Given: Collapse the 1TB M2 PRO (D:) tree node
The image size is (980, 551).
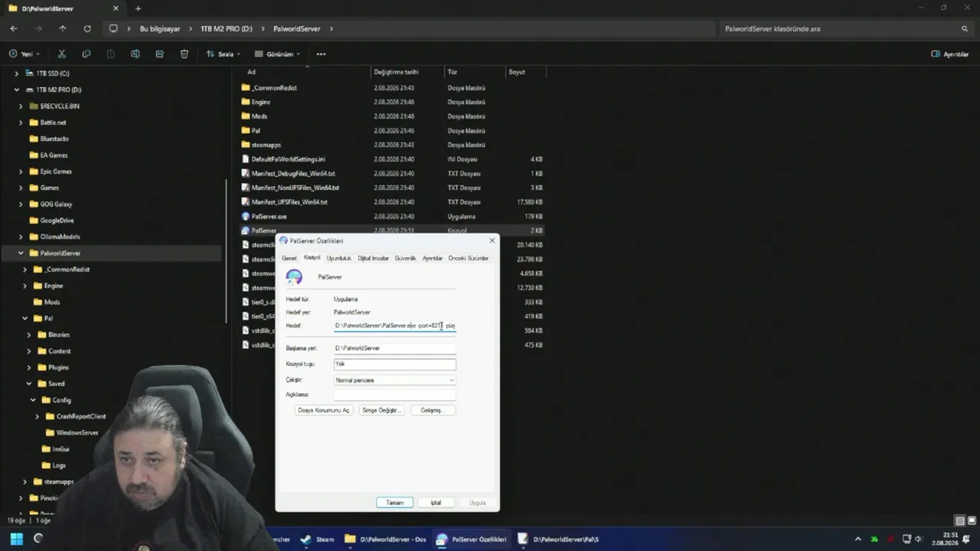Looking at the screenshot, I should point(17,90).
